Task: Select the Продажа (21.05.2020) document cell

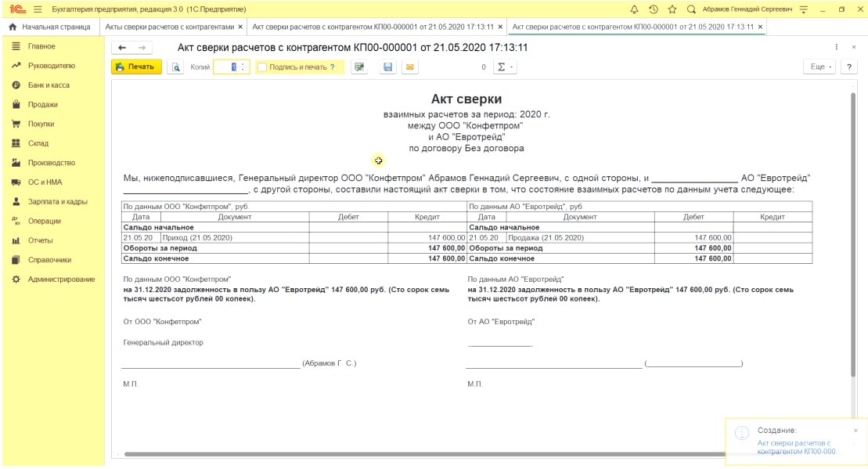Action: point(580,237)
